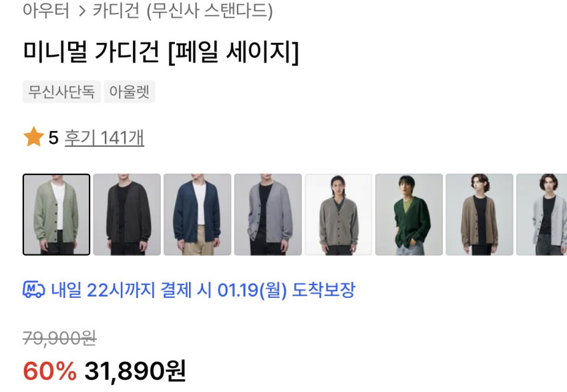The image size is (567, 392).
Task: Click the 무신사단독 tag
Action: (x=62, y=92)
